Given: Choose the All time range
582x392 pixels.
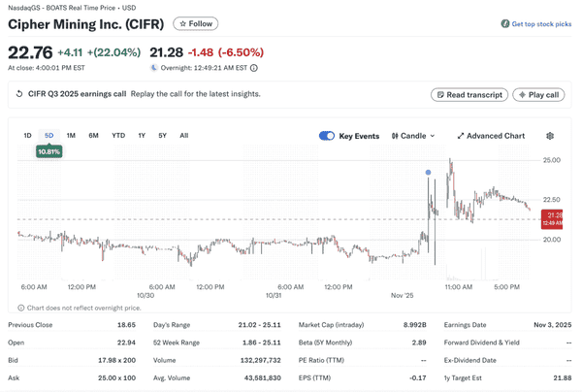Looking at the screenshot, I should point(184,136).
